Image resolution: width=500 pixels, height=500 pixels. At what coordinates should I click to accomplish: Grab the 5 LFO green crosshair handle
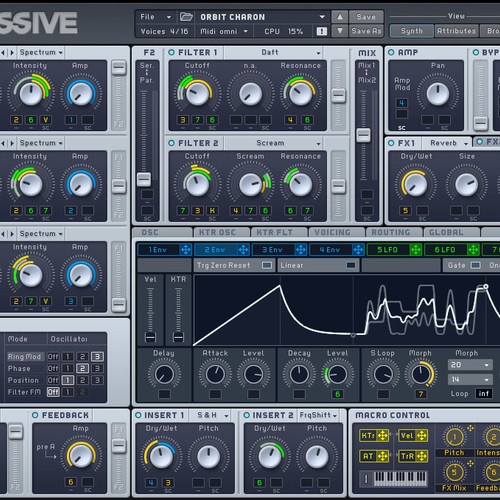pyautogui.click(x=416, y=250)
